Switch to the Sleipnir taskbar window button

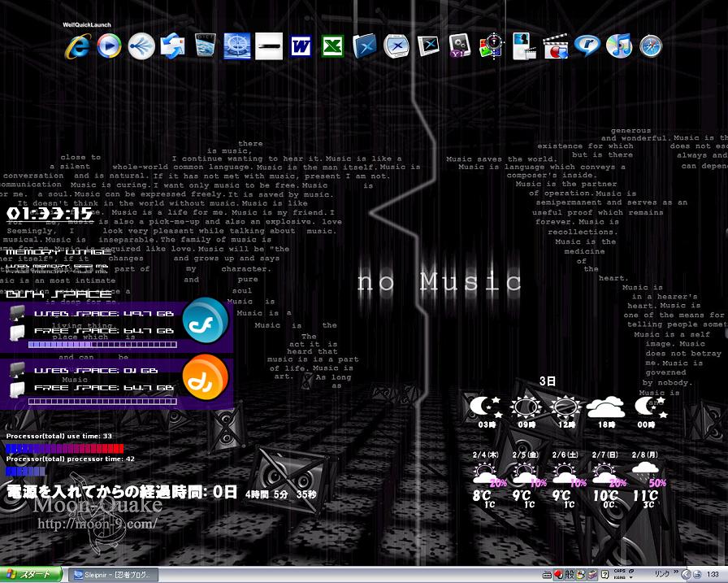click(113, 575)
